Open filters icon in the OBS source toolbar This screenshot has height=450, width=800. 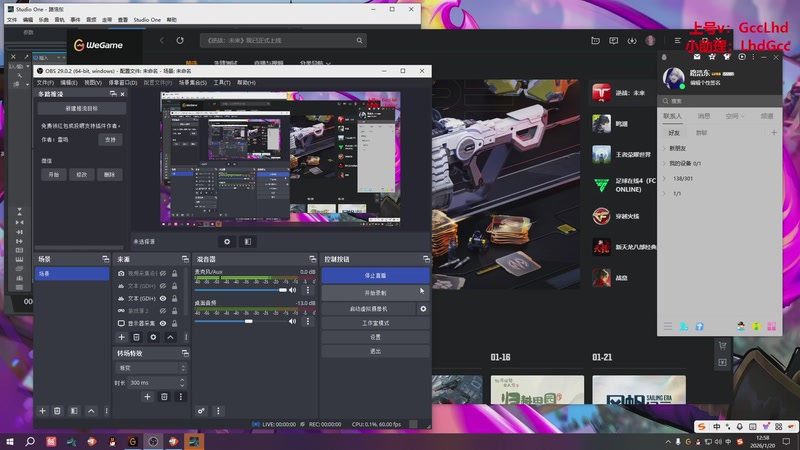[247, 242]
